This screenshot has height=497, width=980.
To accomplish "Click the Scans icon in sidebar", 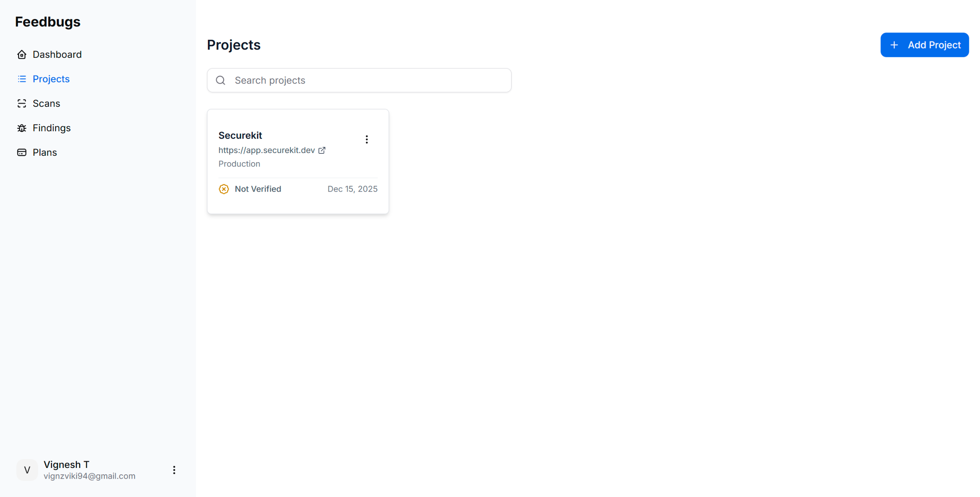I will 22,104.
